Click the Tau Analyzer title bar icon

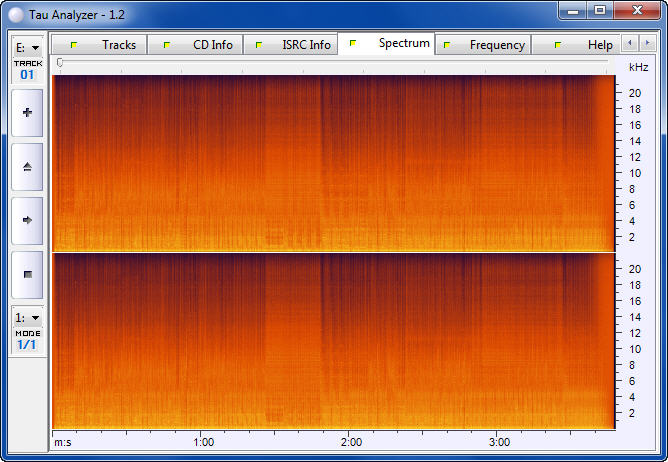pos(14,10)
